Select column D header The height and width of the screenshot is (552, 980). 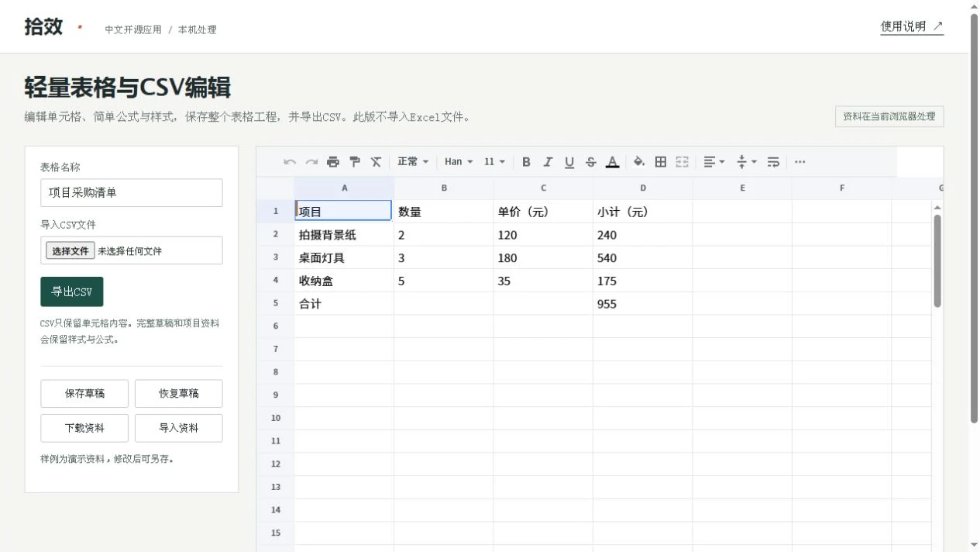[x=643, y=188]
